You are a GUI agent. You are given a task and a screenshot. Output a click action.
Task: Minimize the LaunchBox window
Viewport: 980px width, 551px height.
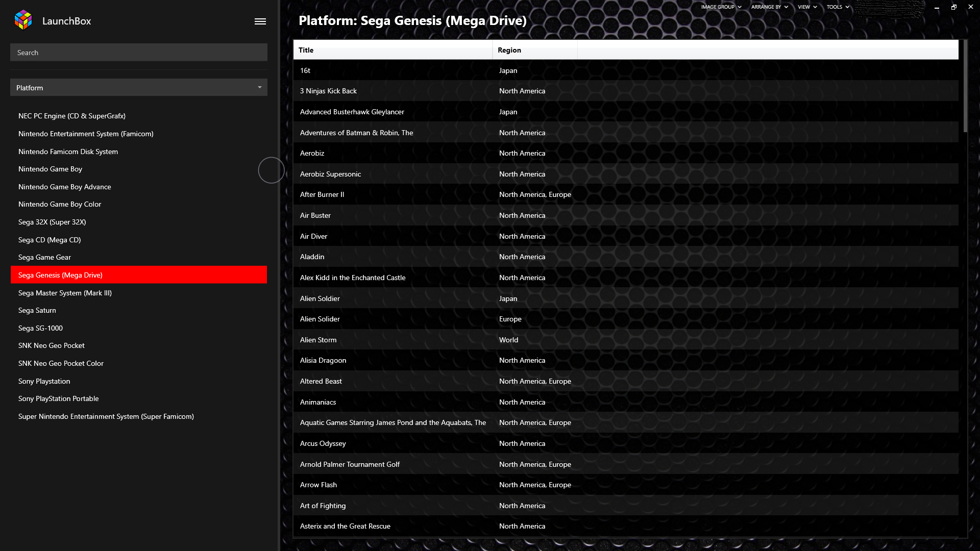(x=937, y=7)
